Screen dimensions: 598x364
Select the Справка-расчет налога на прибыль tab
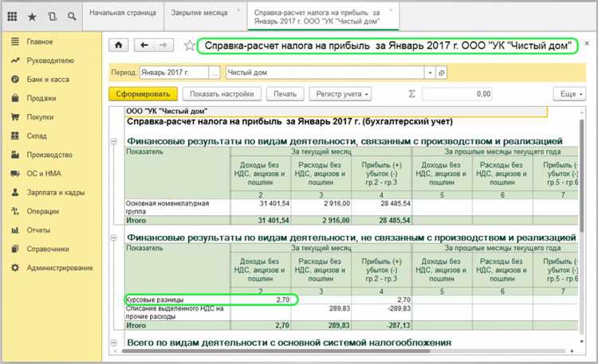tap(317, 18)
